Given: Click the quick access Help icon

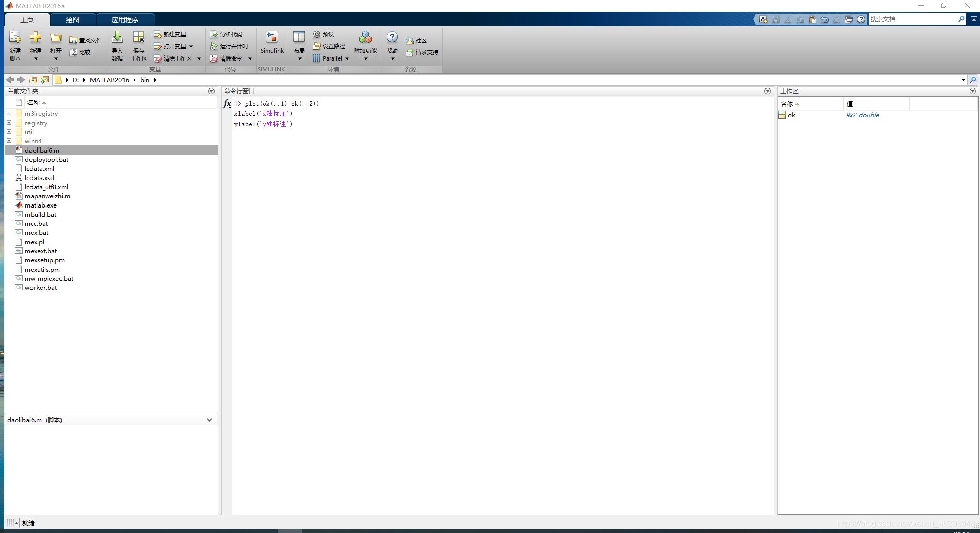Looking at the screenshot, I should tap(861, 19).
